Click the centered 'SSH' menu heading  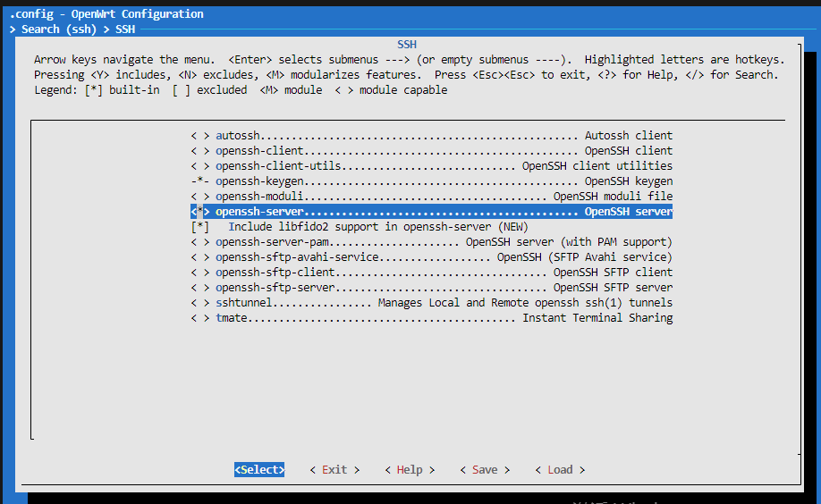pos(407,45)
